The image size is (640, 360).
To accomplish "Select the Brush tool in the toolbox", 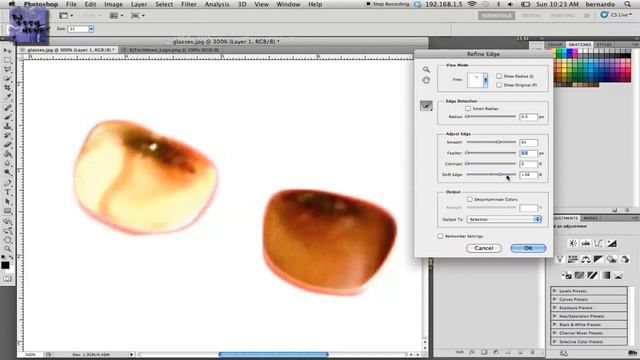I will pos(7,117).
